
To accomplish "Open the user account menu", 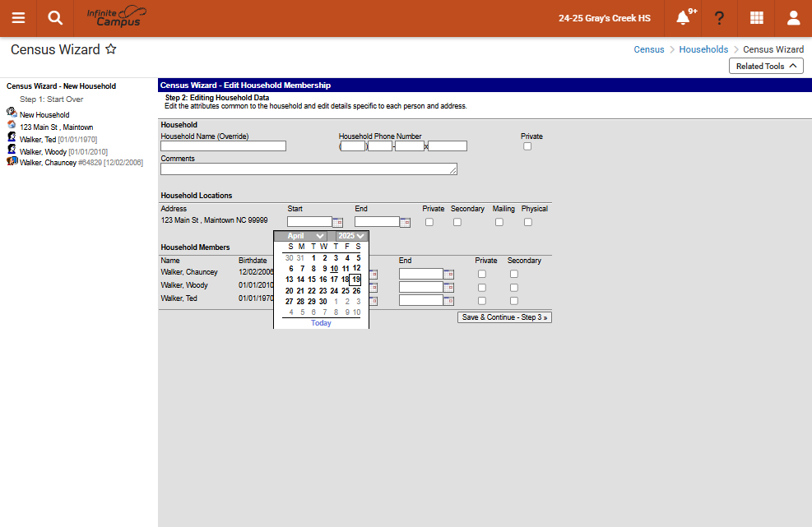I will point(793,18).
